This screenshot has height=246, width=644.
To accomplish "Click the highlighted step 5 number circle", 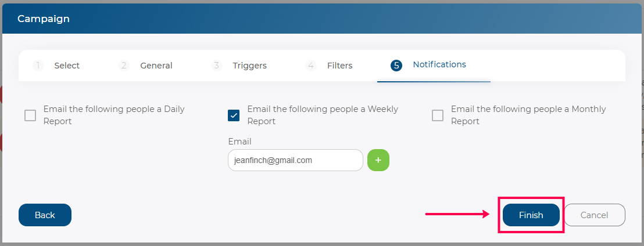I will [x=396, y=66].
